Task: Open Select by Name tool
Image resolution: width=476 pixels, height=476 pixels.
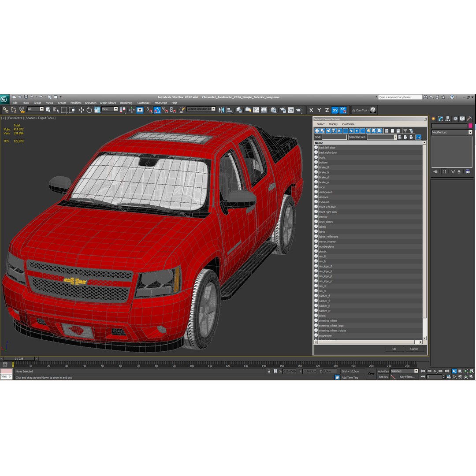Action: [56, 110]
